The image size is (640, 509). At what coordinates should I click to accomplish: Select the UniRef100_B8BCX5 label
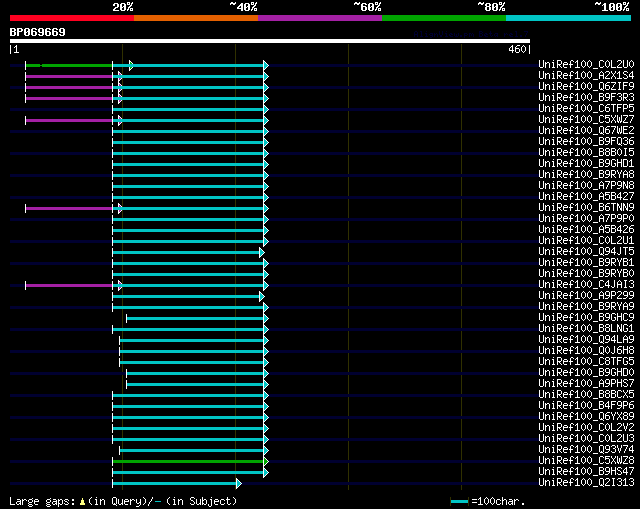pos(586,395)
